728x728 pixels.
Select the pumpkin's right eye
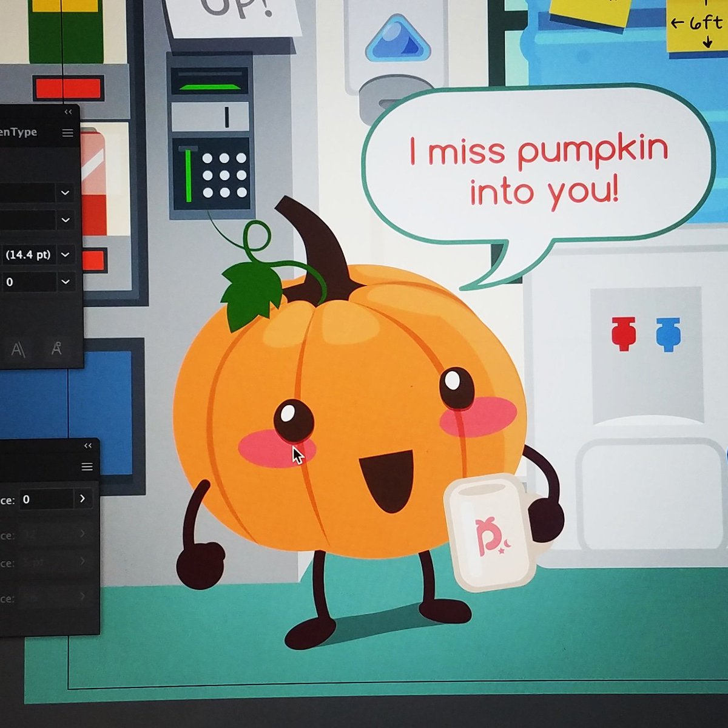point(457,388)
